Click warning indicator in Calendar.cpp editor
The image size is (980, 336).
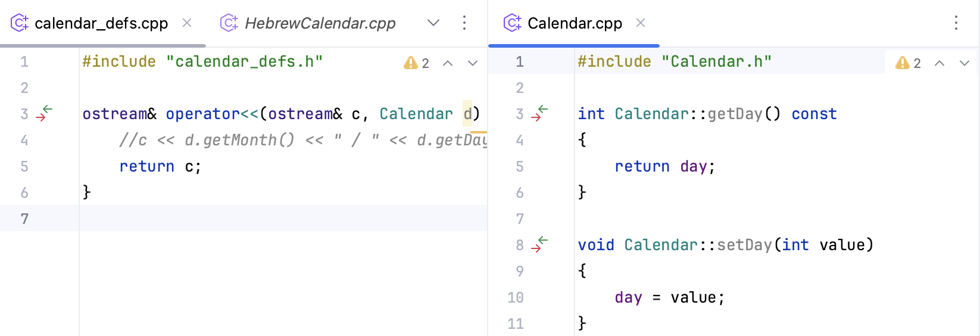click(909, 63)
